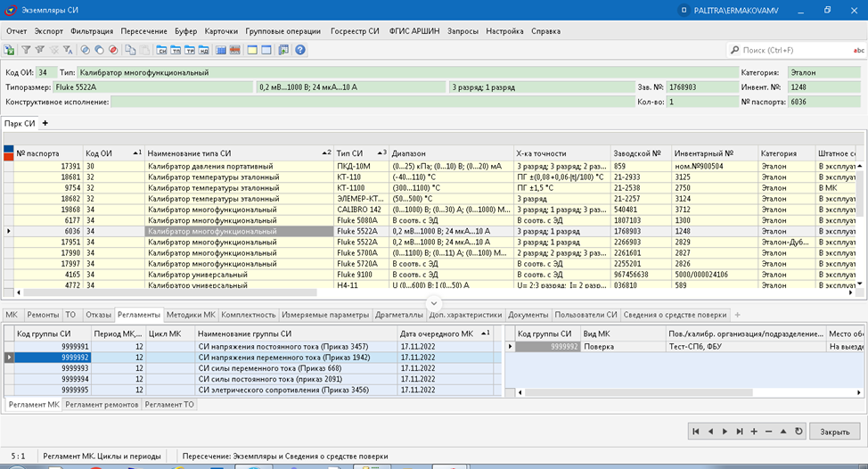Screen dimensions: 868x469
Task: Click the blue question mark help icon
Action: (x=300, y=50)
